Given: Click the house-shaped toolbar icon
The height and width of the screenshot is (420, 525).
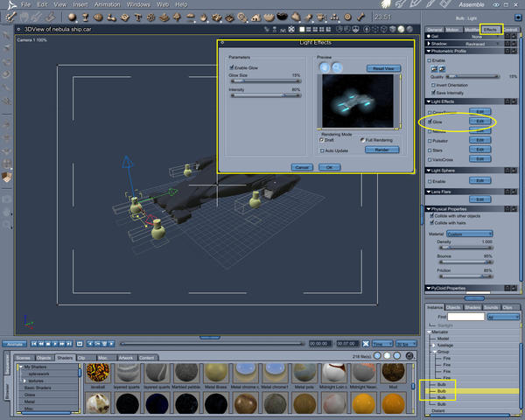Looking at the screenshot, I should coord(256,17).
